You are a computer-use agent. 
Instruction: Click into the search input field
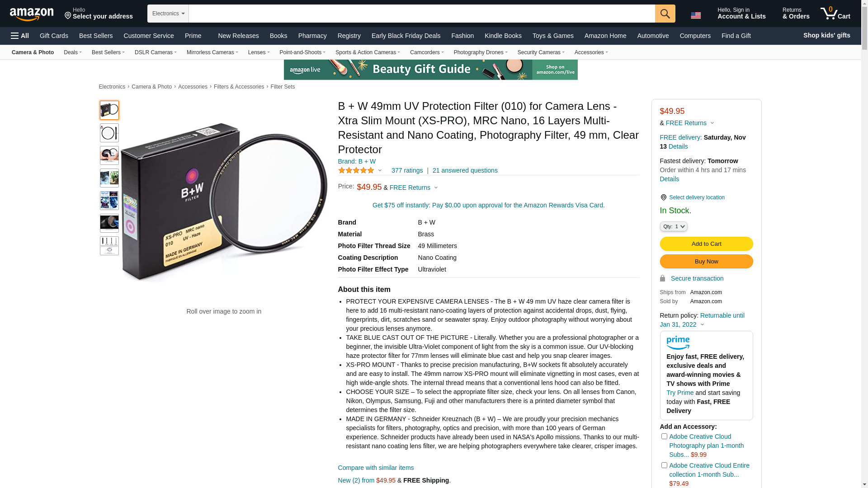click(x=422, y=14)
